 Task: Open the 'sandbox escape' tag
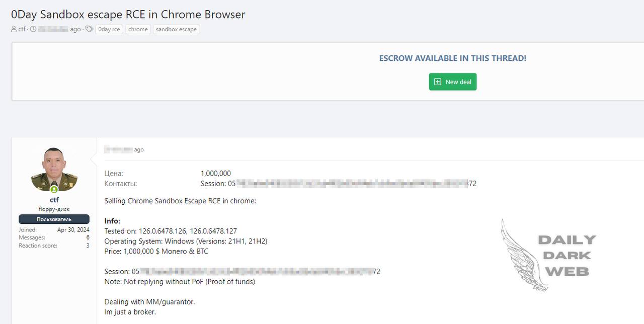click(176, 29)
